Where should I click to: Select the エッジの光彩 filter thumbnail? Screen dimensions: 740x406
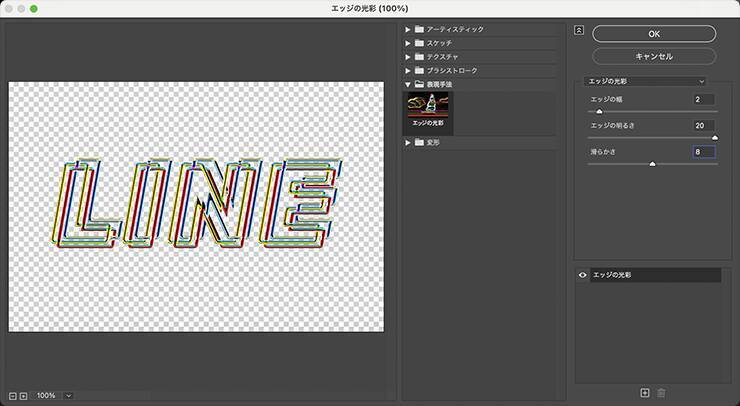pyautogui.click(x=427, y=111)
